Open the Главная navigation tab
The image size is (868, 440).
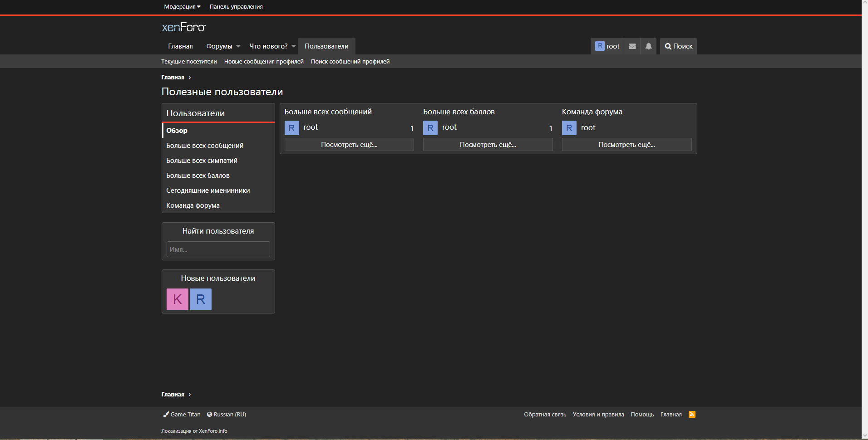pos(180,46)
